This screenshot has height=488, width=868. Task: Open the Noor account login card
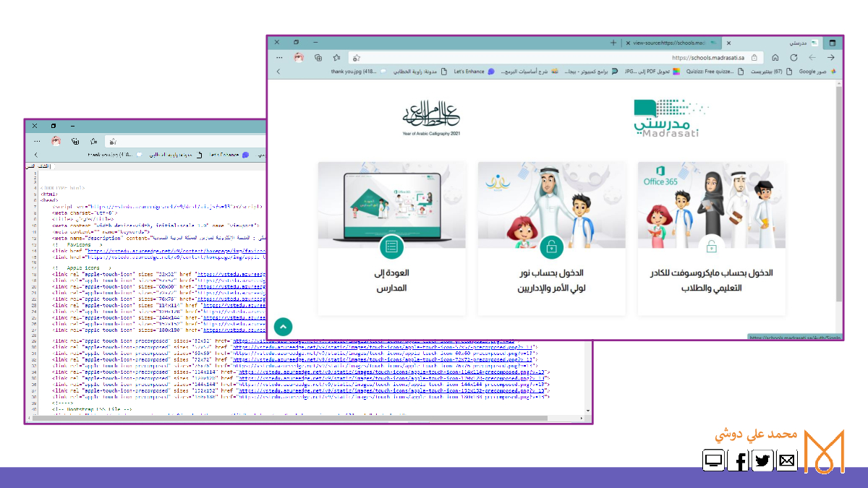point(551,239)
